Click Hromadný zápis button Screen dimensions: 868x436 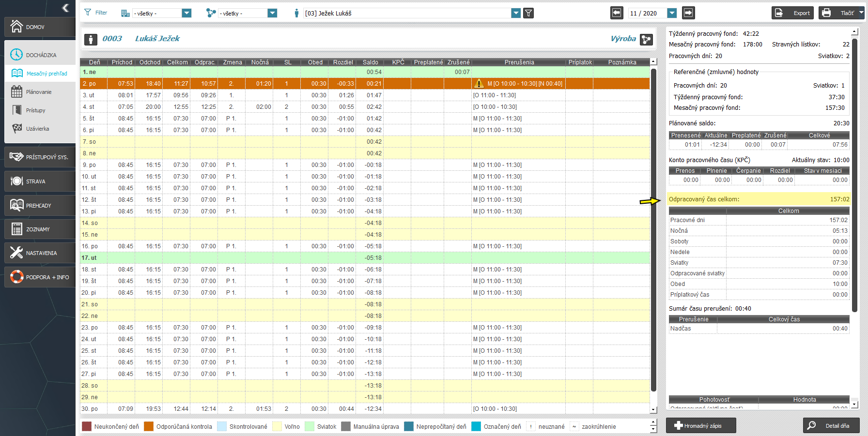(x=701, y=425)
